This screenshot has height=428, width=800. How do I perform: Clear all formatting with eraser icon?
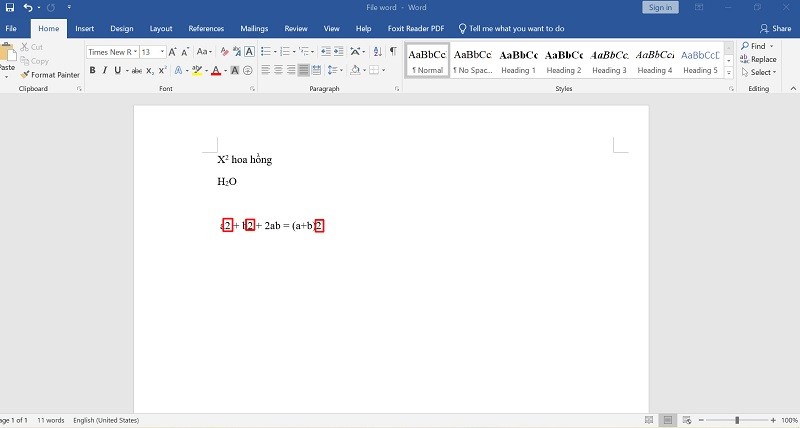(224, 52)
